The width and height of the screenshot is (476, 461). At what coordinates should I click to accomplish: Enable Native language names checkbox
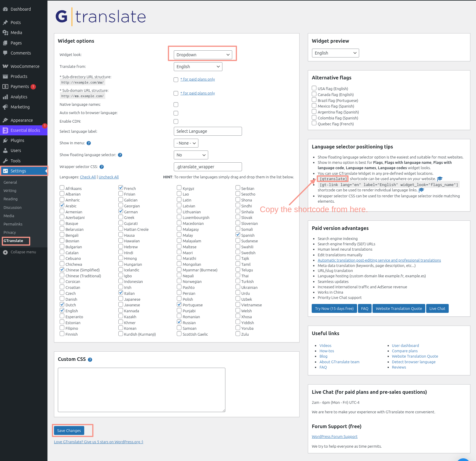[176, 105]
